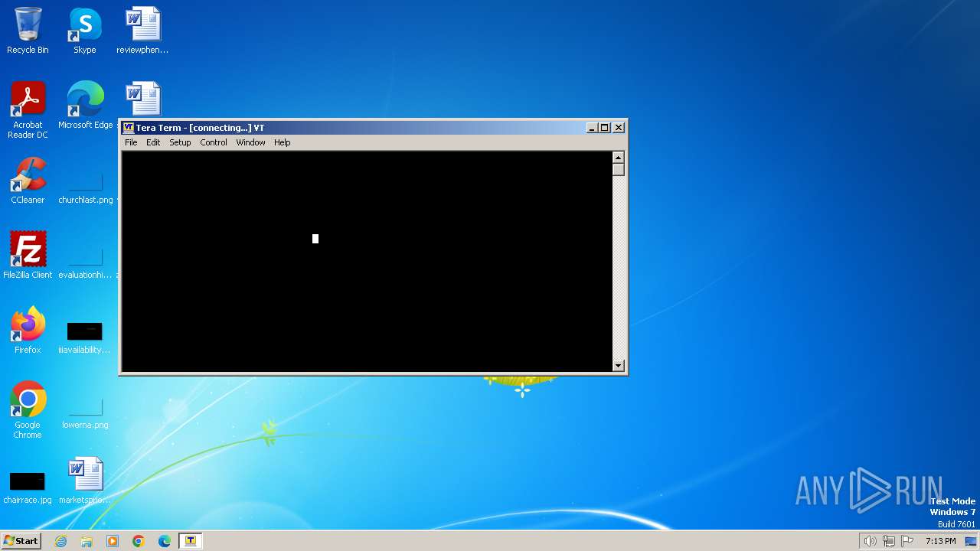980x551 pixels.
Task: Select the Microsoft Edge desktop shortcut
Action: point(85,106)
